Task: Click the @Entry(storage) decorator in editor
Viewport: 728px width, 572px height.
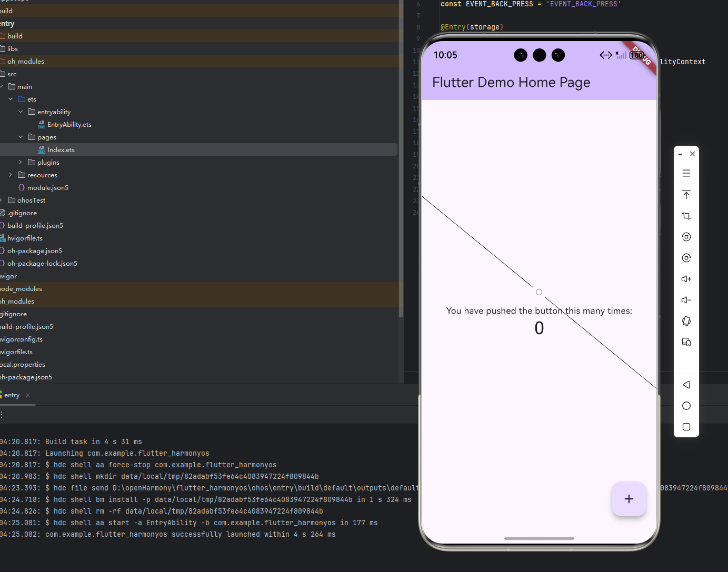Action: 472,27
